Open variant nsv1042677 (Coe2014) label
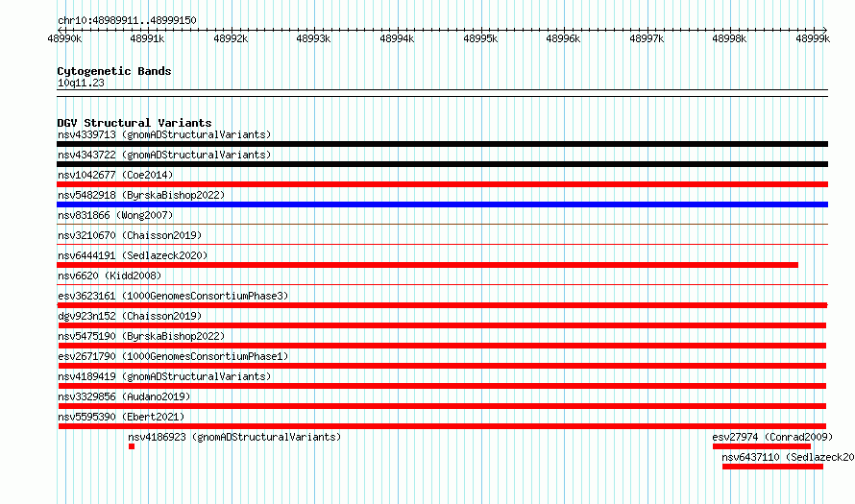Viewport: 855px width, 504px height. [x=115, y=175]
